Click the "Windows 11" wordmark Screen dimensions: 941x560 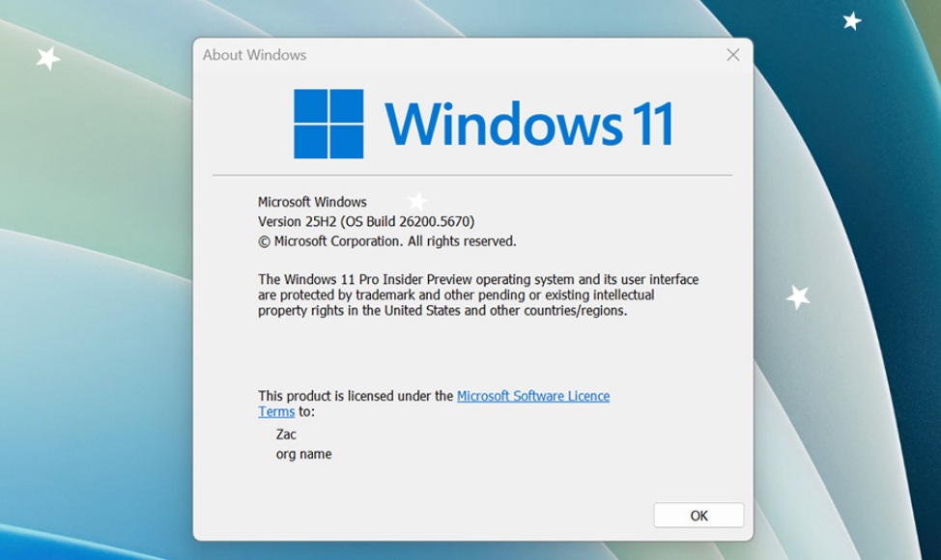[x=528, y=124]
